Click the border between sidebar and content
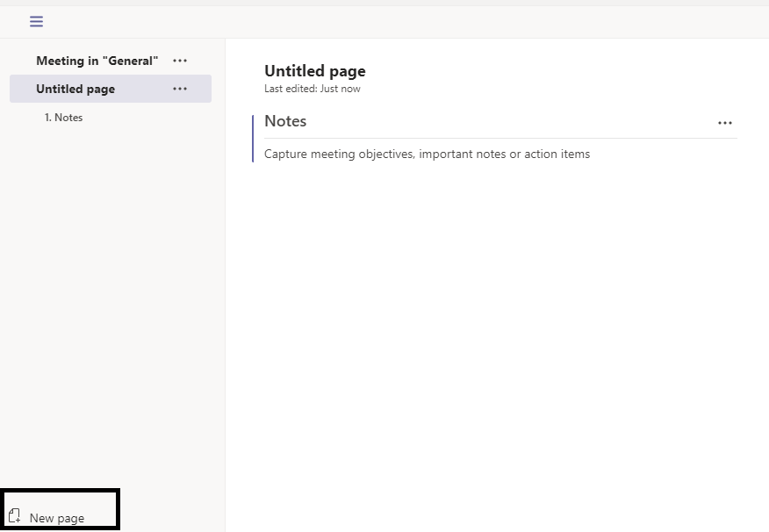 pos(225,285)
